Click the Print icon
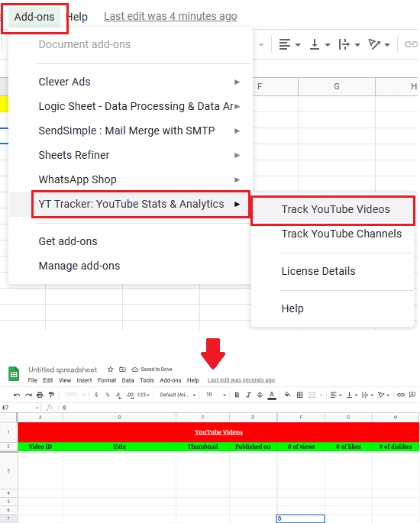The image size is (420, 523). point(40,395)
